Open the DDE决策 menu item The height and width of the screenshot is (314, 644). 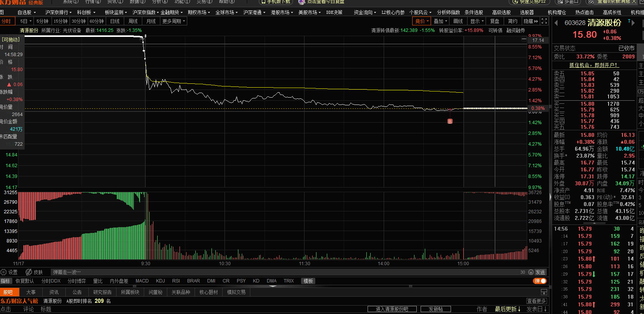click(334, 12)
